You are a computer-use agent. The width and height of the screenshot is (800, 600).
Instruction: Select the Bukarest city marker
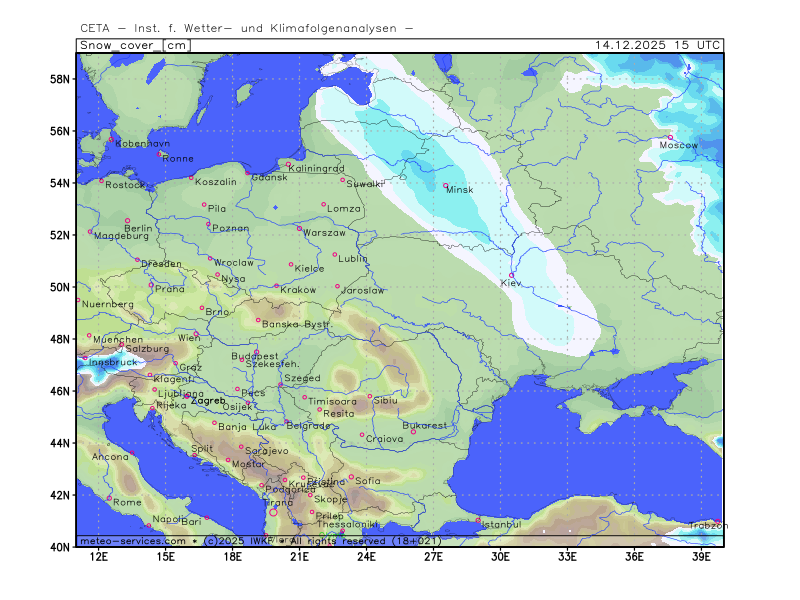pos(413,431)
